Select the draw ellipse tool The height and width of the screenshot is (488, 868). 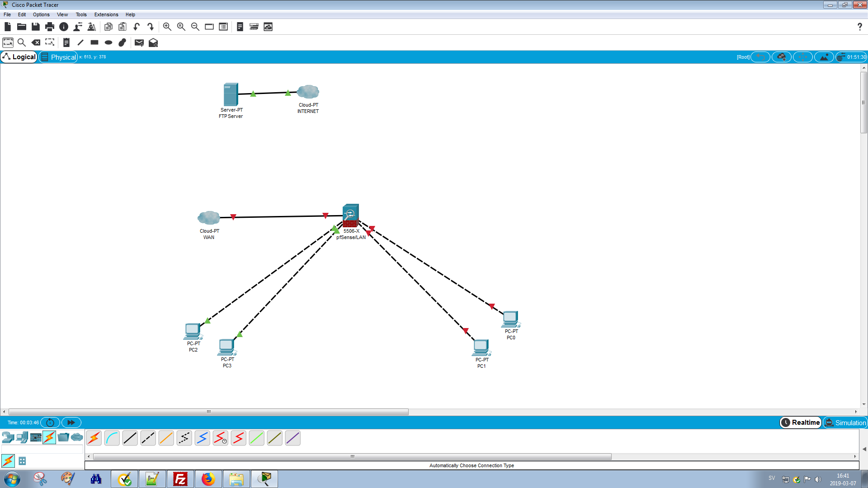click(108, 42)
